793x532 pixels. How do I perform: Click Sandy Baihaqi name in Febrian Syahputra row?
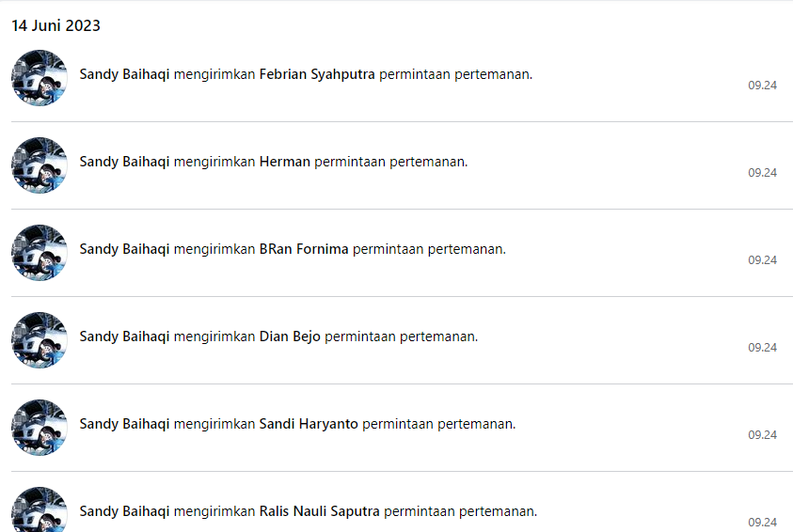(x=124, y=74)
